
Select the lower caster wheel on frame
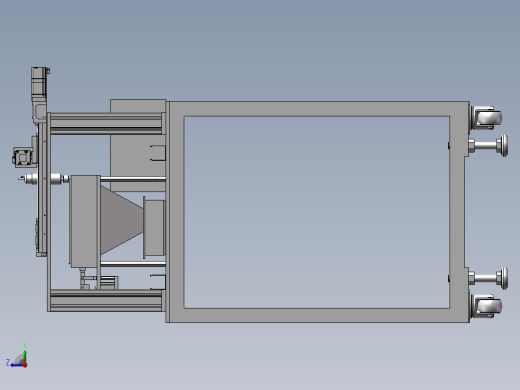pyautogui.click(x=487, y=306)
